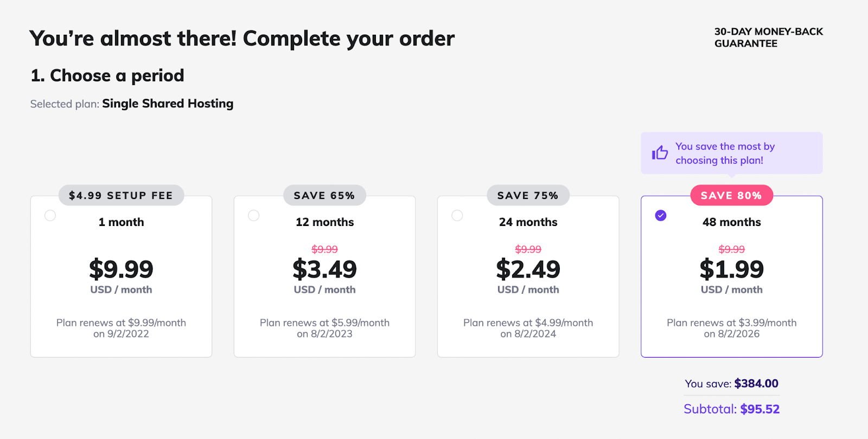Select the 12 months plan radio button
Viewport: 868px width, 439px height.
(x=253, y=215)
